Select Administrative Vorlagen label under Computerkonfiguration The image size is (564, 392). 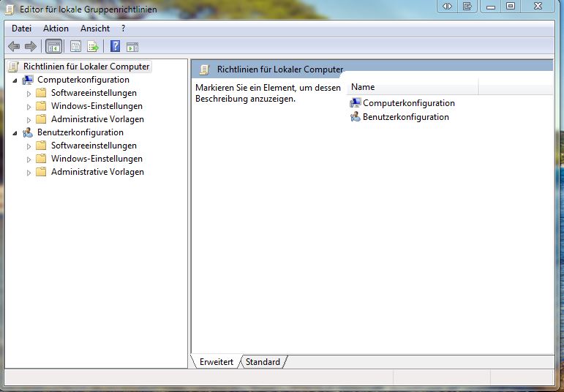tap(97, 119)
